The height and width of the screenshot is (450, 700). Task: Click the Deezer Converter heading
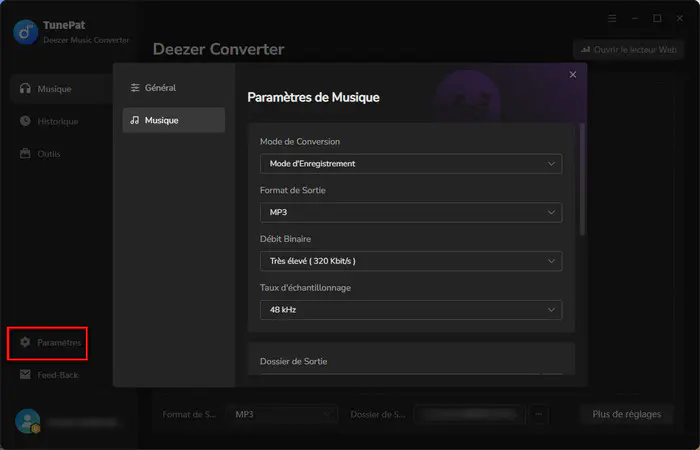pyautogui.click(x=218, y=49)
